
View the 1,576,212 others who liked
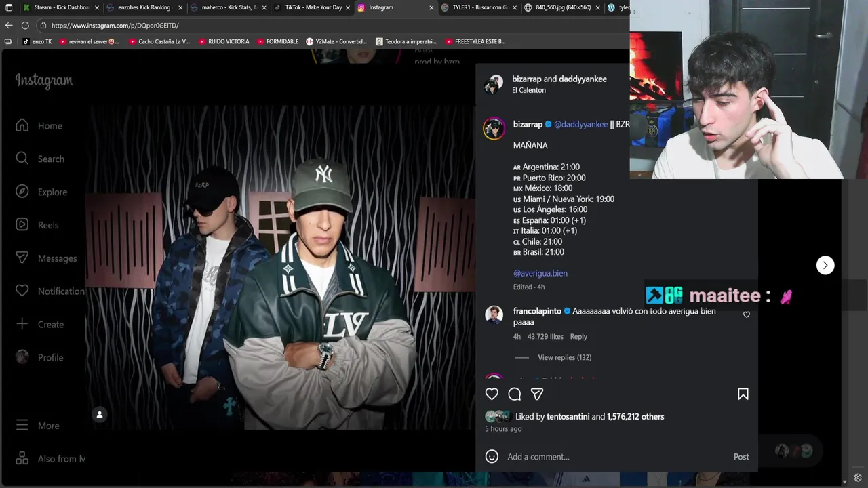(x=635, y=417)
